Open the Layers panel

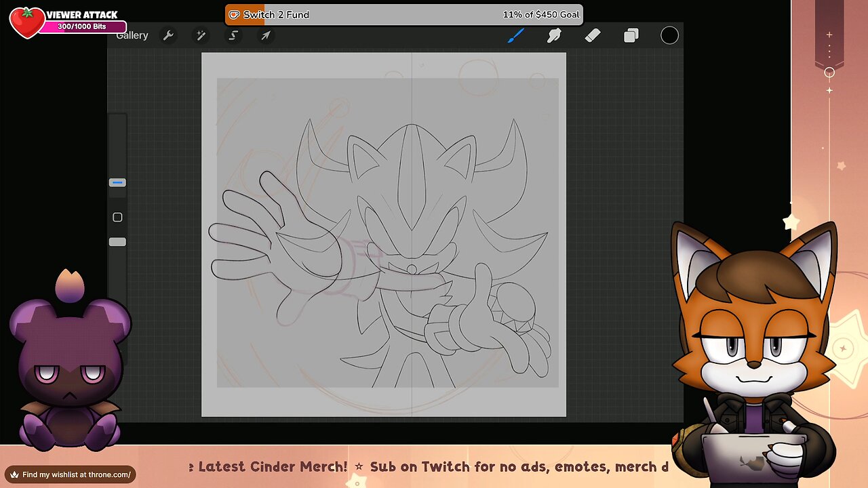pyautogui.click(x=631, y=35)
